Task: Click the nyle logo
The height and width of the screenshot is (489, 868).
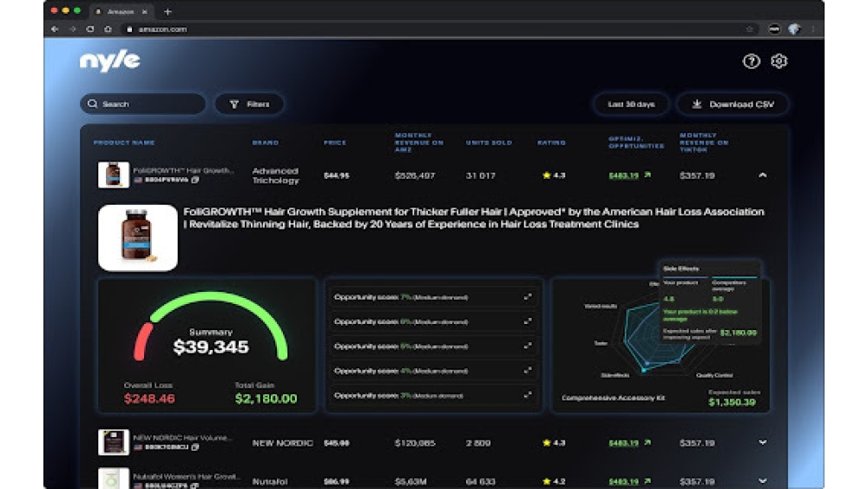Action: [109, 61]
